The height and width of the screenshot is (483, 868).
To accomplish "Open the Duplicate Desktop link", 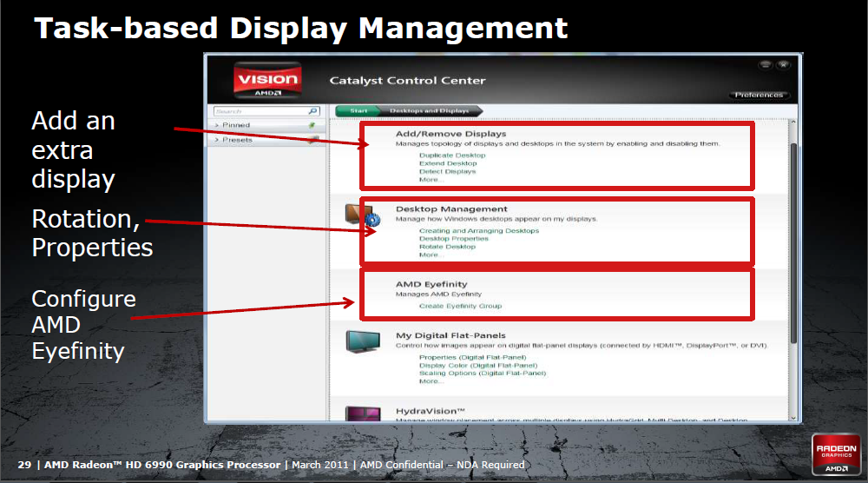I will [452, 155].
